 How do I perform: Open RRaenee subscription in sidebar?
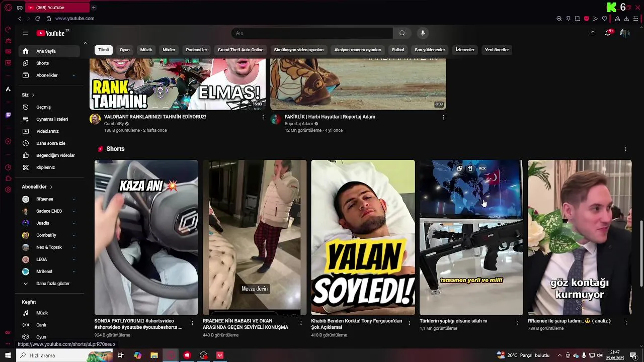click(x=49, y=199)
